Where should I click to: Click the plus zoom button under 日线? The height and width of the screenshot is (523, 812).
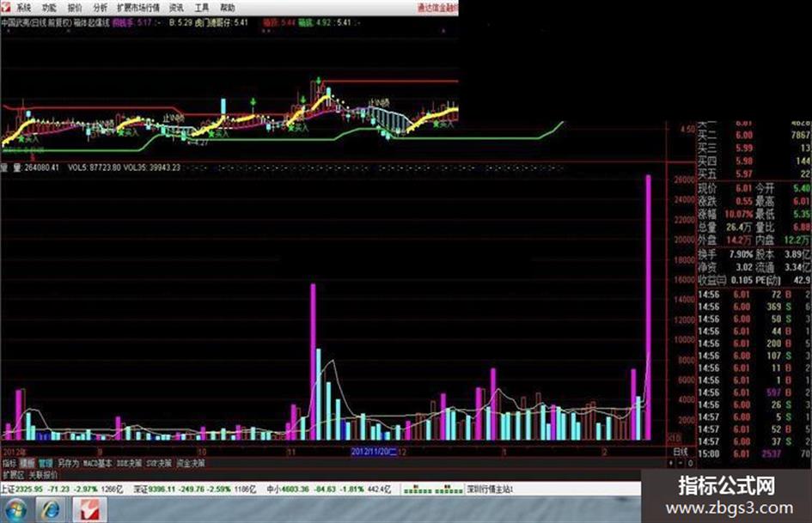[673, 464]
